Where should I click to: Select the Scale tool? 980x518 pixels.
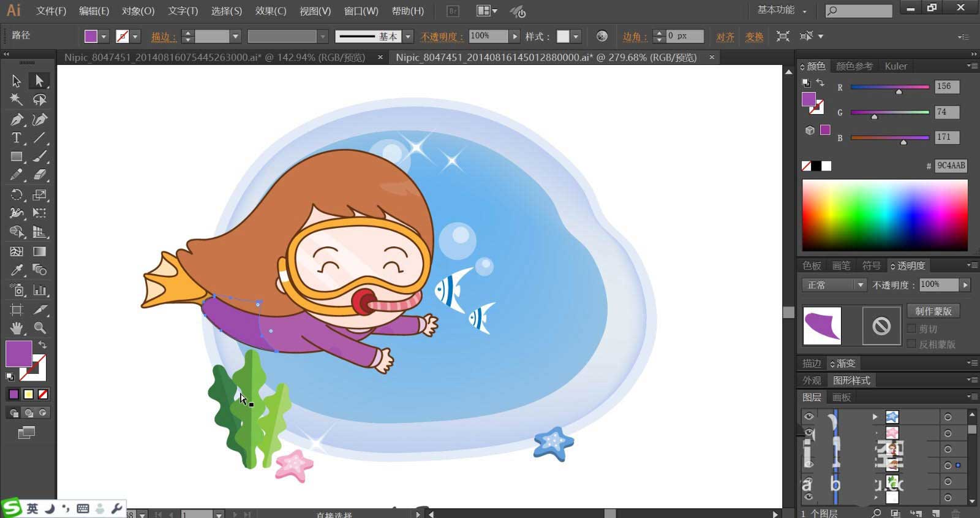point(39,195)
